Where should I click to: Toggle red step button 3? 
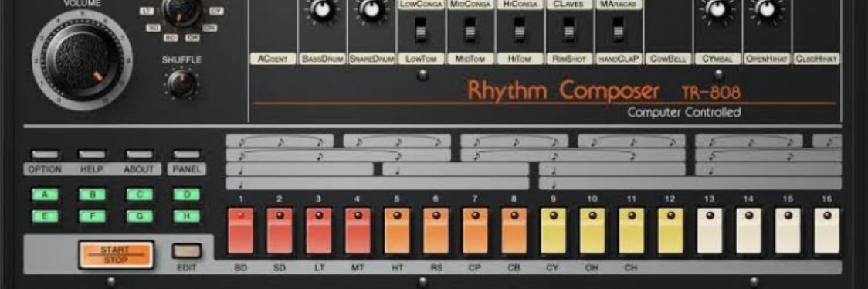(x=319, y=231)
